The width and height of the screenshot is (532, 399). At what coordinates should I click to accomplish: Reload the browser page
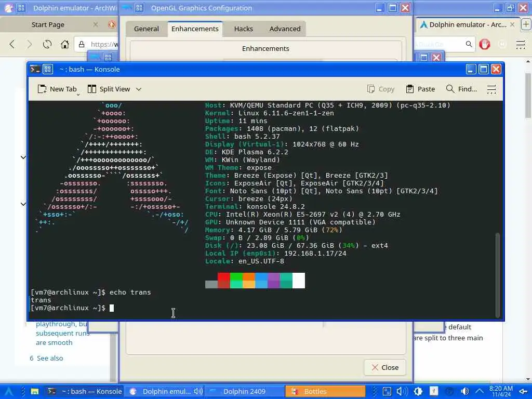coord(47,44)
